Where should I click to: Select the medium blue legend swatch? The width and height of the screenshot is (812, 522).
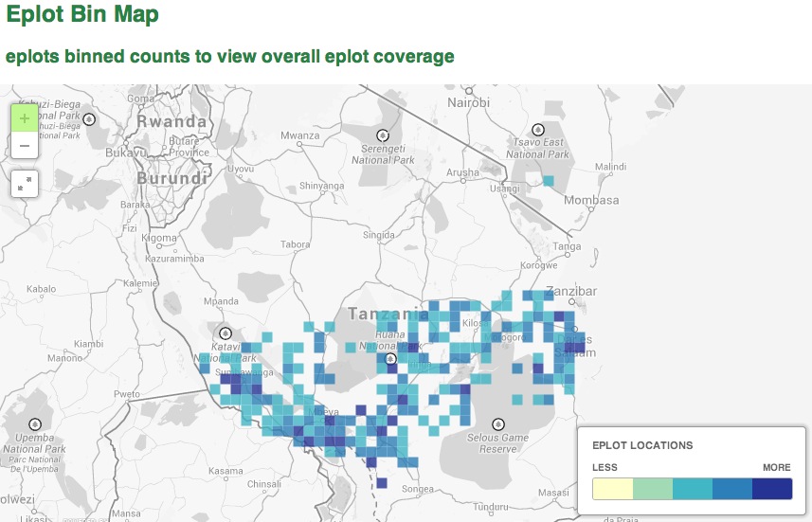(732, 489)
